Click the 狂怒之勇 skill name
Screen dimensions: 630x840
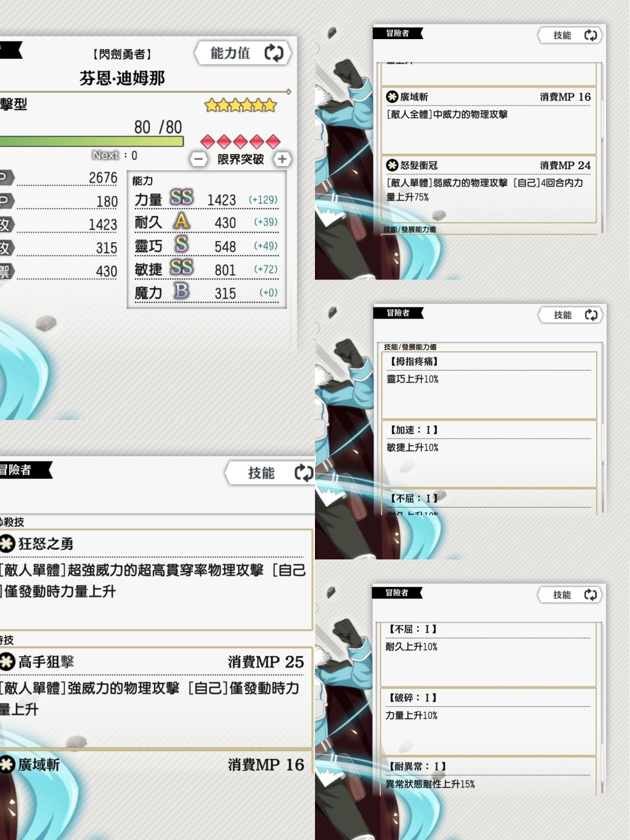coord(46,544)
